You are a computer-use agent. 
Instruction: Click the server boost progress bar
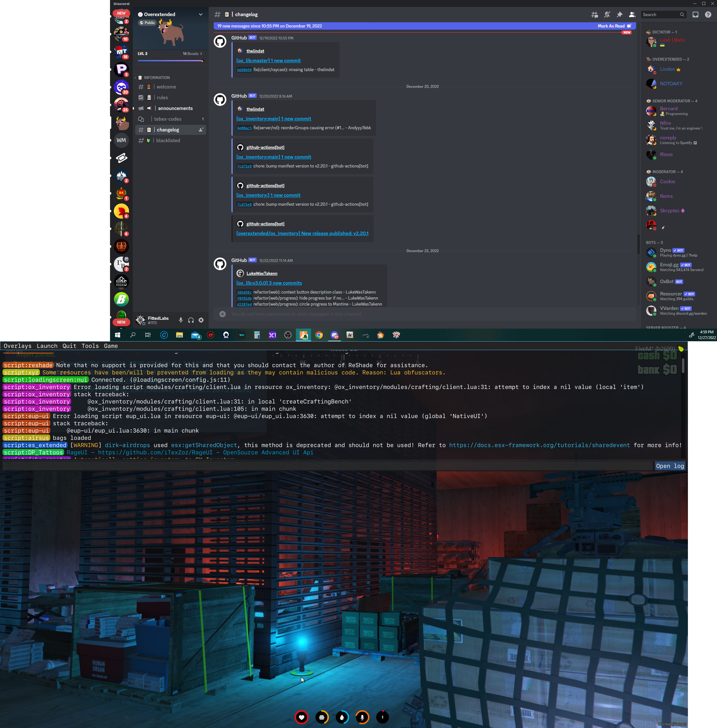click(171, 61)
